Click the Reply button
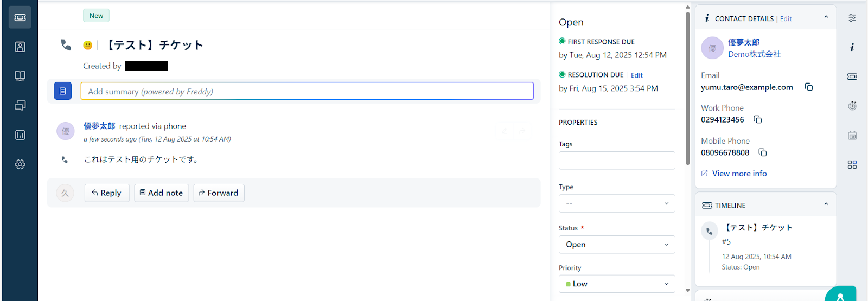 107,193
